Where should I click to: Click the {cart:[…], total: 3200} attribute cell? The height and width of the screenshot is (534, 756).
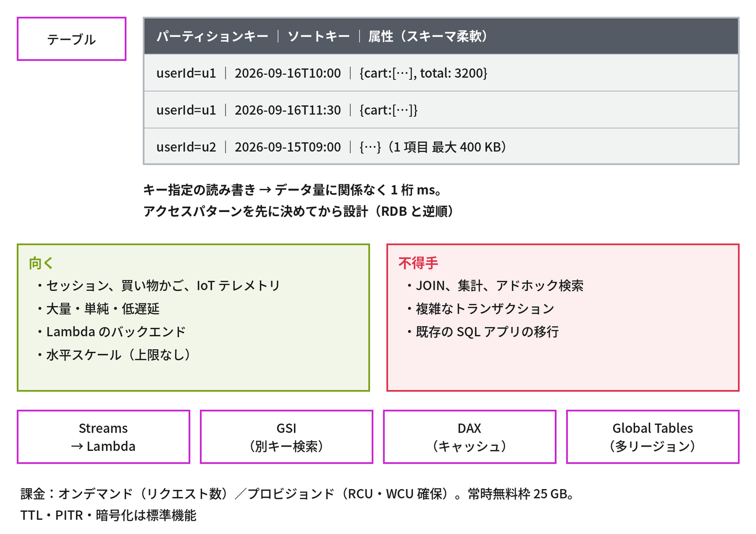pos(423,73)
